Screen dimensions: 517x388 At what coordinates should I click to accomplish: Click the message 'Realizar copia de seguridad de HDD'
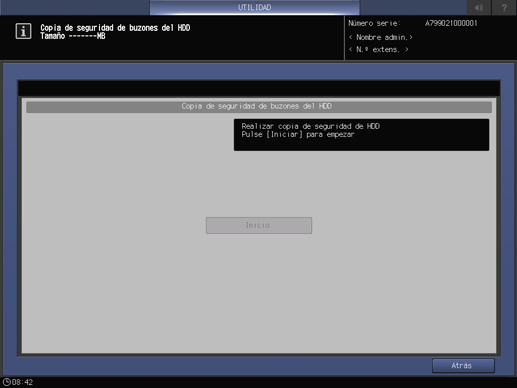311,126
